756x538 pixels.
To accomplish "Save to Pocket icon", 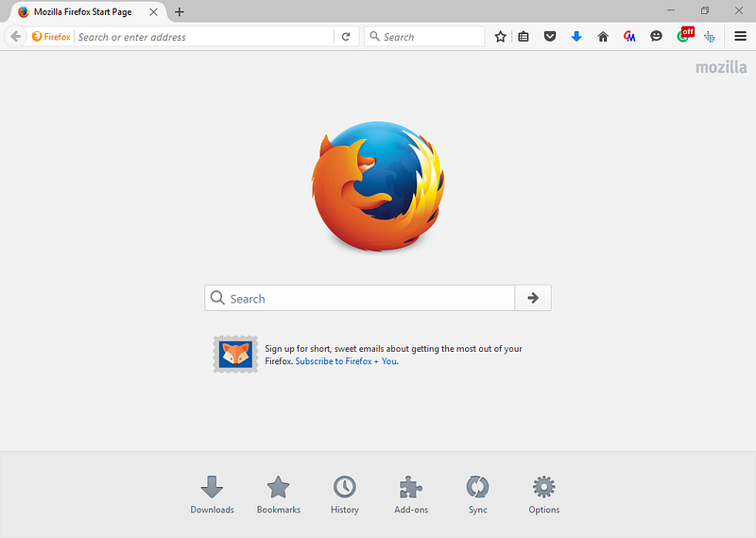I will (x=550, y=37).
